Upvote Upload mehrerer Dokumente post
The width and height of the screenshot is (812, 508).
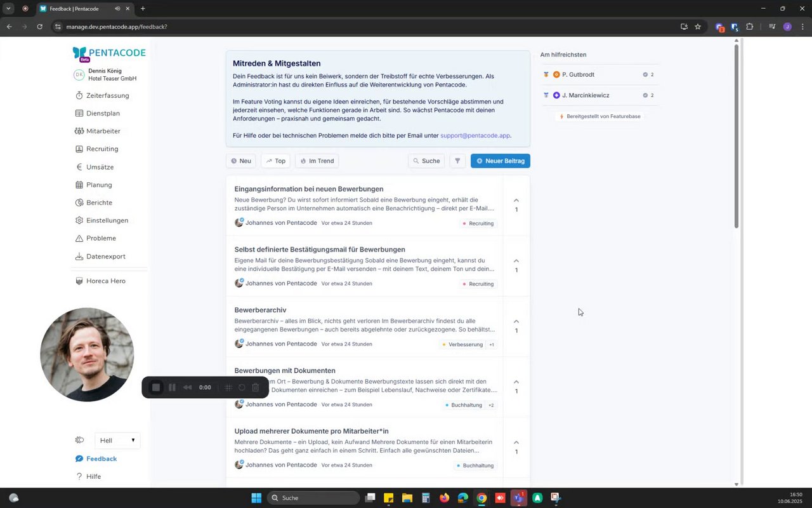point(516,446)
